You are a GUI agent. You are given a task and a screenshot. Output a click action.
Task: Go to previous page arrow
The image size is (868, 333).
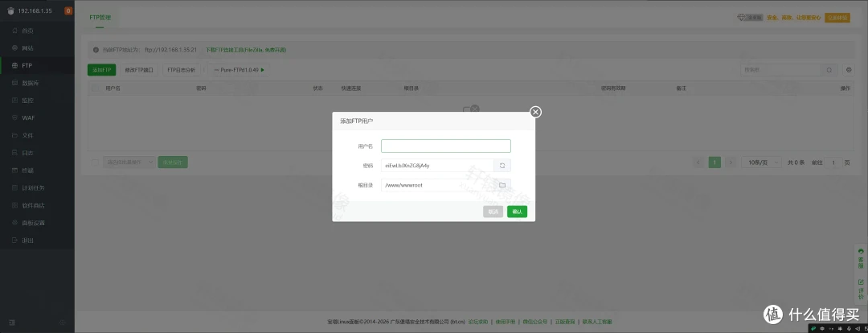[x=699, y=162]
